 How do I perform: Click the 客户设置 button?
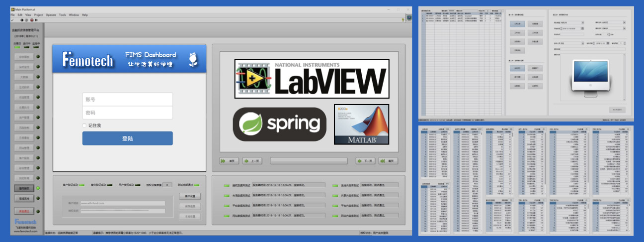tap(190, 196)
